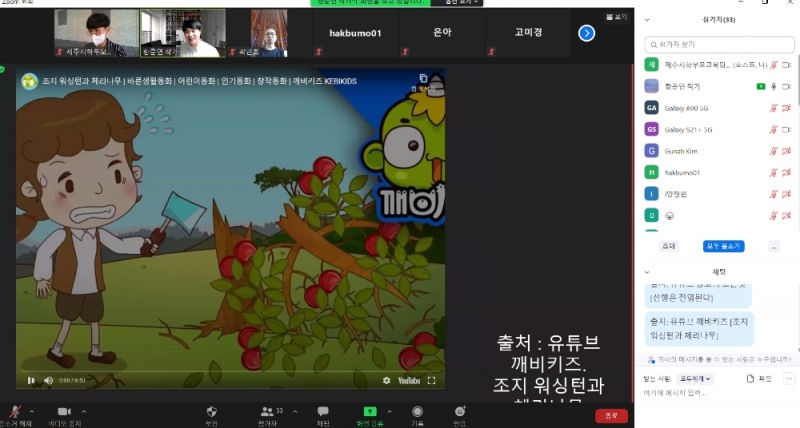Click the File attach button in chat
Image resolution: width=800 pixels, height=428 pixels.
pos(759,379)
